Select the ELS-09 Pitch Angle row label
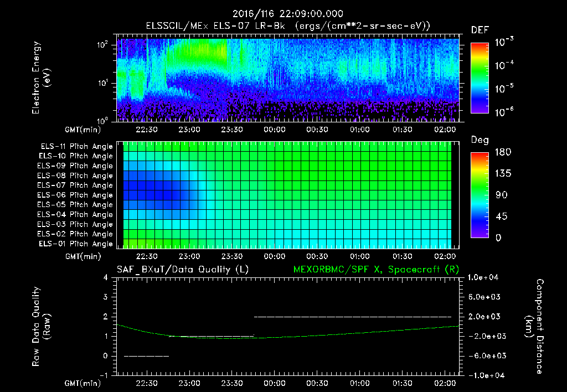The height and width of the screenshot is (392, 567). pyautogui.click(x=75, y=166)
